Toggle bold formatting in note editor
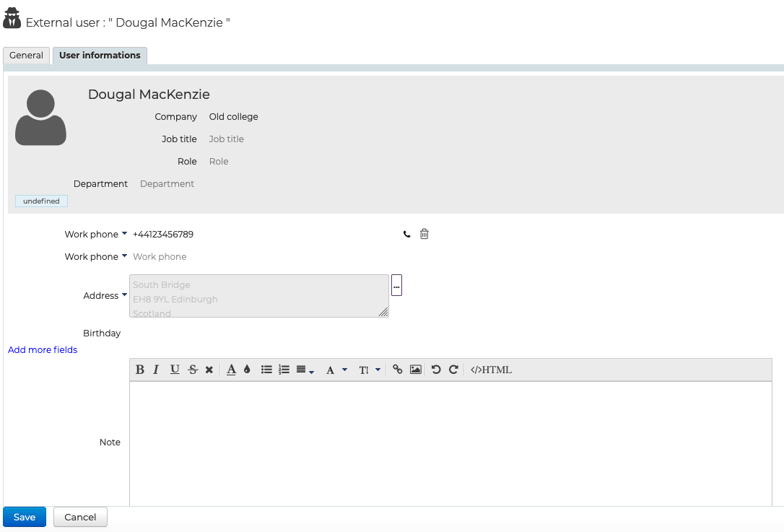Screen dimensions: 784x532 pos(140,370)
